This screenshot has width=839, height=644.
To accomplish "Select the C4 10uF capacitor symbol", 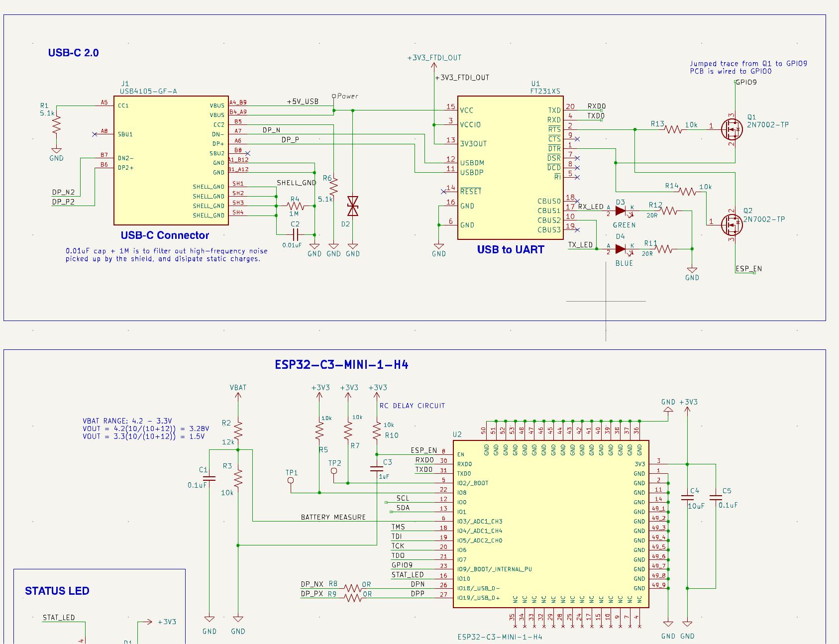I will click(687, 497).
